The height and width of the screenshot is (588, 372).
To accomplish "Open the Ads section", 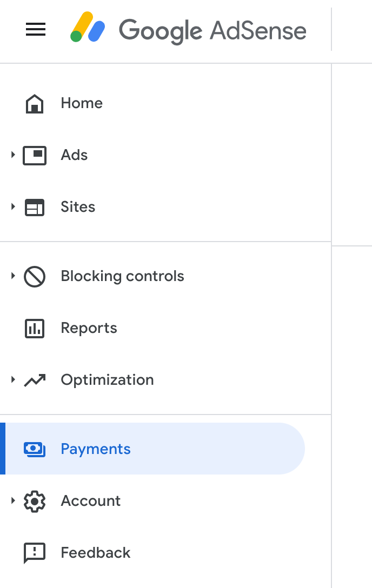I will coord(74,155).
